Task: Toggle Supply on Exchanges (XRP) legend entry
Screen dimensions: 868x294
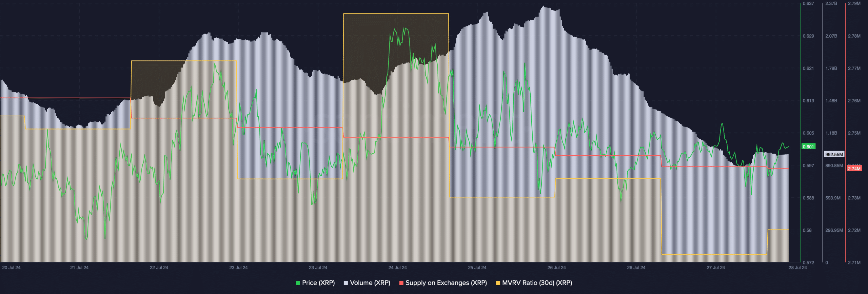Action: 443,283
